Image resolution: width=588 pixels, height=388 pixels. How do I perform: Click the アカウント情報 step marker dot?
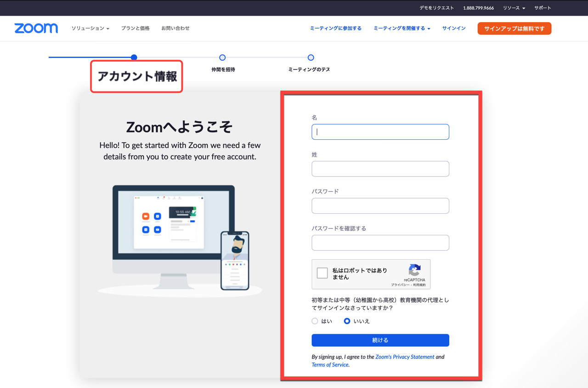[x=134, y=57]
